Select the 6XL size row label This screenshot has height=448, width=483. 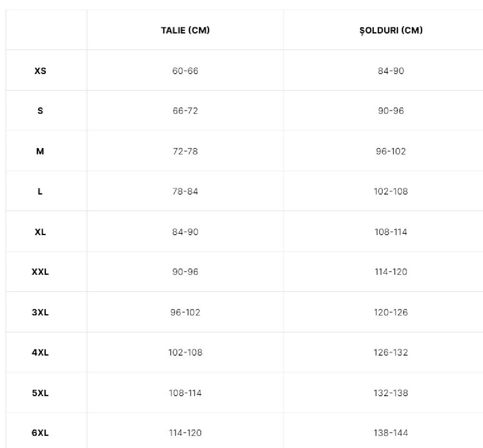40,433
